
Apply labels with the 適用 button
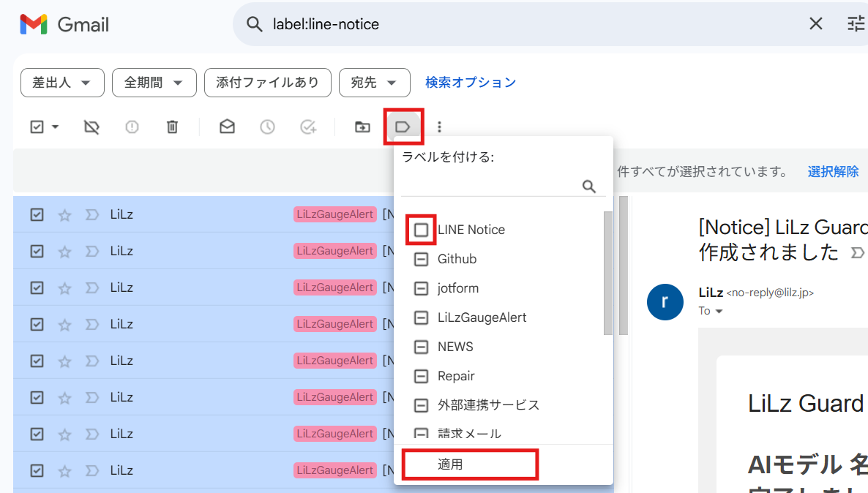click(470, 464)
